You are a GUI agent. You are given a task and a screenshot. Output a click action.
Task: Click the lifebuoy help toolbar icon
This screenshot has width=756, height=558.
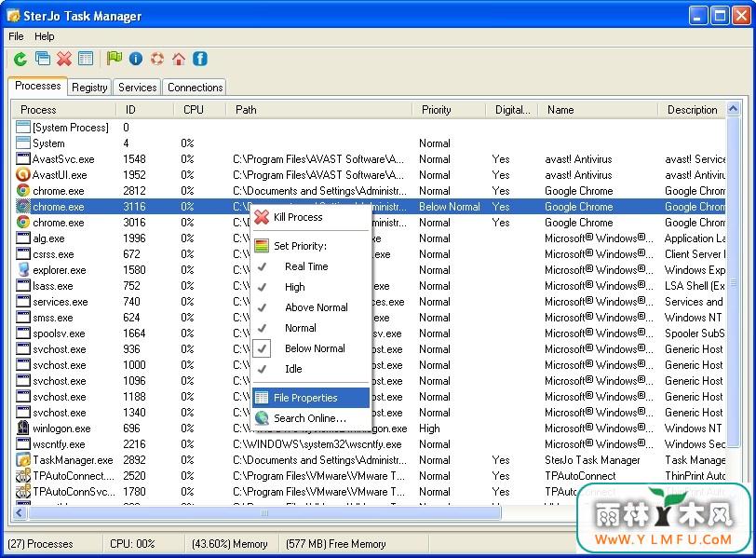point(157,59)
